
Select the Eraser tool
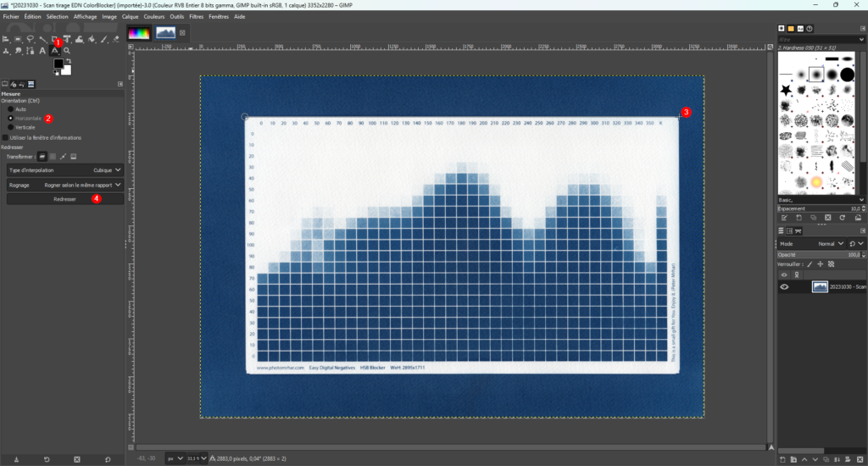(115, 39)
